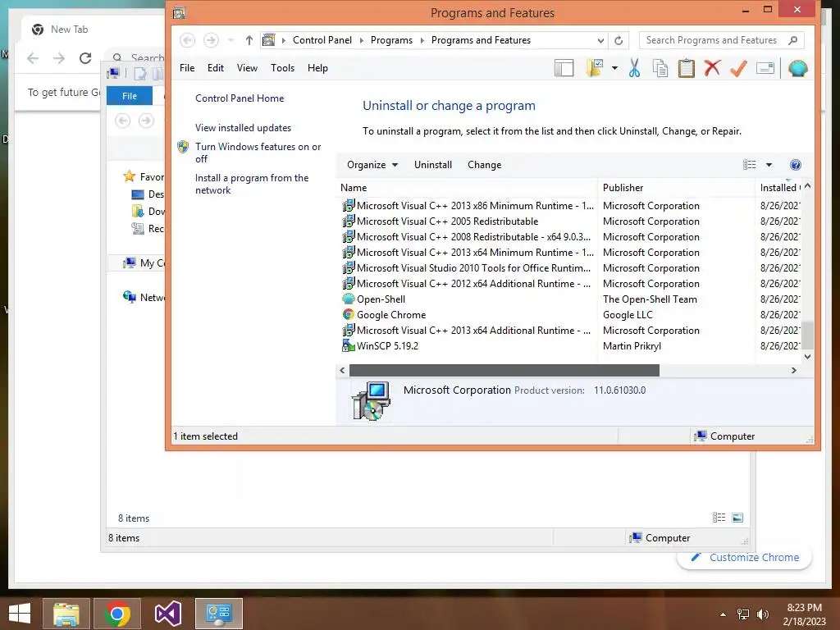
Task: Click Programs in the breadcrumb path
Action: 391,40
